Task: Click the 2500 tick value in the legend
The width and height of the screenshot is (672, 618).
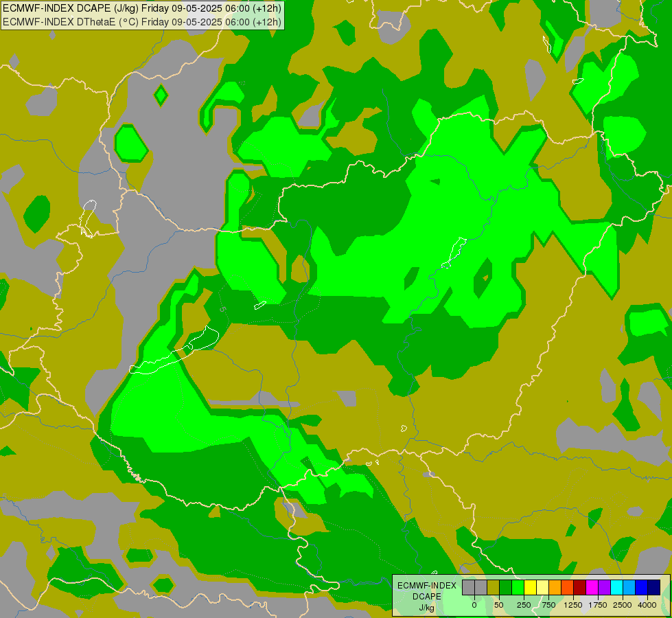Action: click(623, 605)
